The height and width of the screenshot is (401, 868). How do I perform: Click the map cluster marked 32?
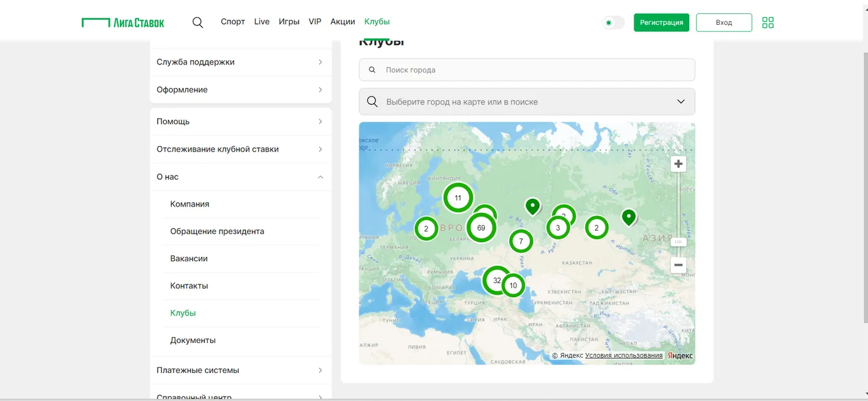(497, 281)
